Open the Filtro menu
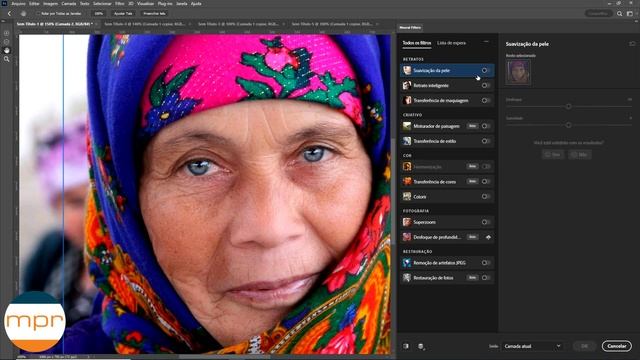Viewport: 640px width, 360px height. coord(120,4)
